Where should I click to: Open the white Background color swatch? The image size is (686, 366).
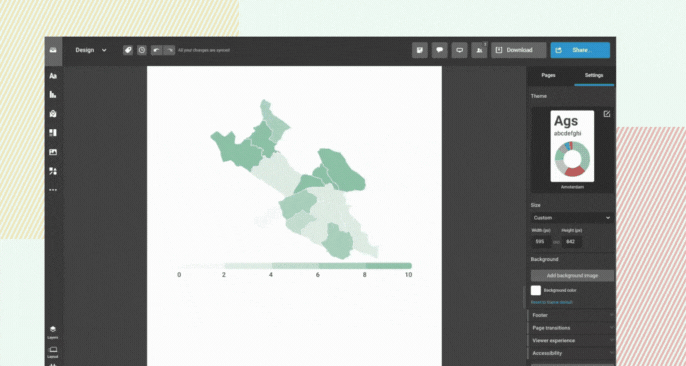pyautogui.click(x=536, y=290)
